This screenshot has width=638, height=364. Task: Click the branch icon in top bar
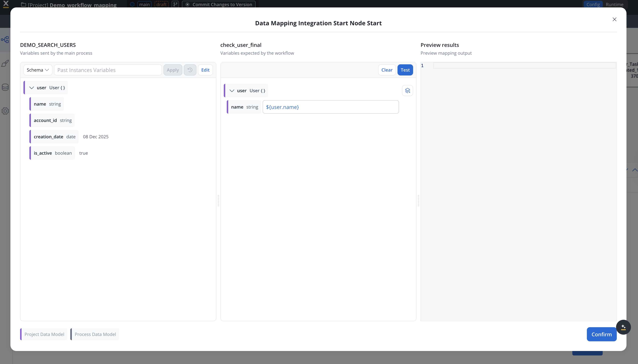click(175, 4)
